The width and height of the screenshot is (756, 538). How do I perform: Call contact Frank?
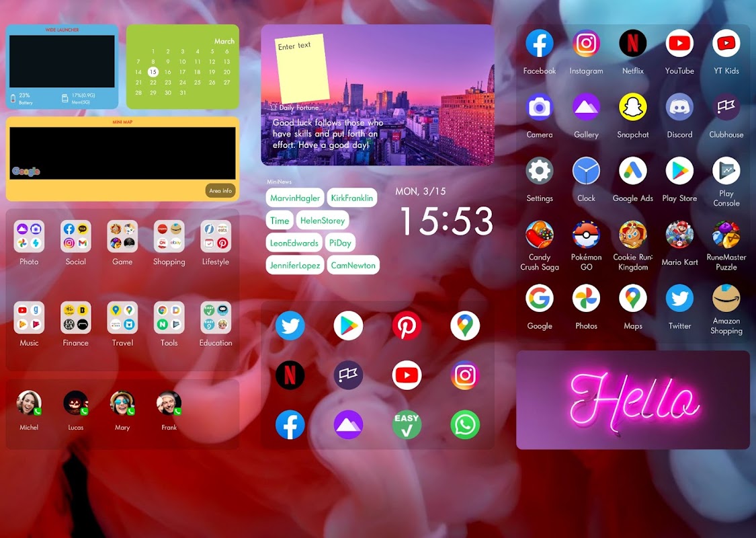pyautogui.click(x=169, y=403)
